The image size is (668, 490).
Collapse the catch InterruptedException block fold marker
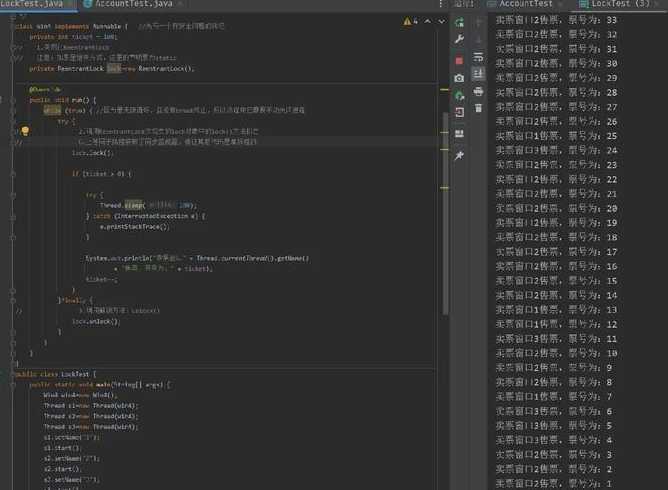click(x=13, y=216)
